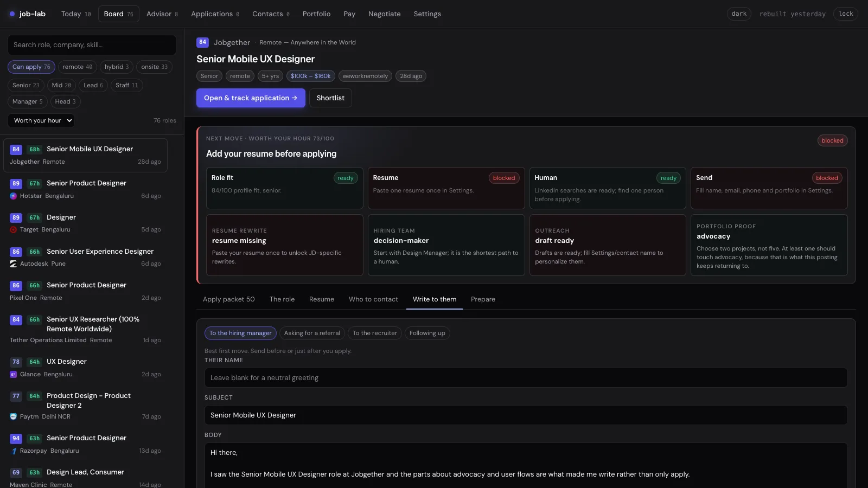Image resolution: width=868 pixels, height=488 pixels.
Task: Select the Designer role at Target
Action: (86, 223)
